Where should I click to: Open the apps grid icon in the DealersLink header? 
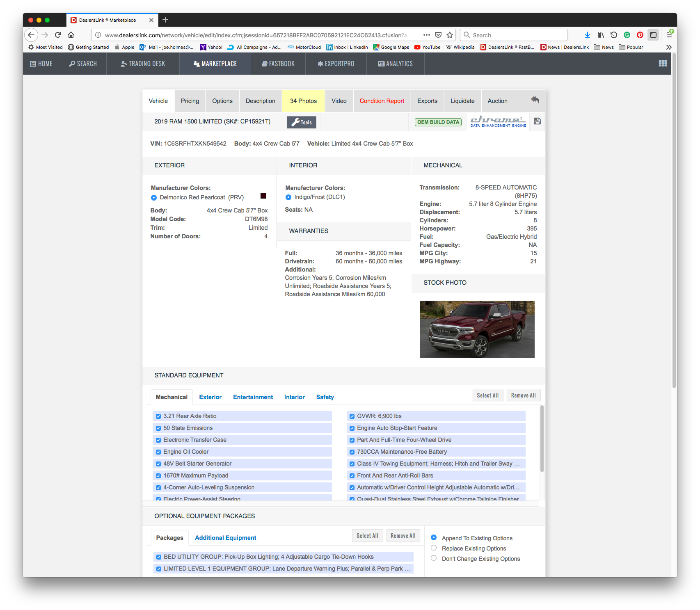click(x=663, y=63)
